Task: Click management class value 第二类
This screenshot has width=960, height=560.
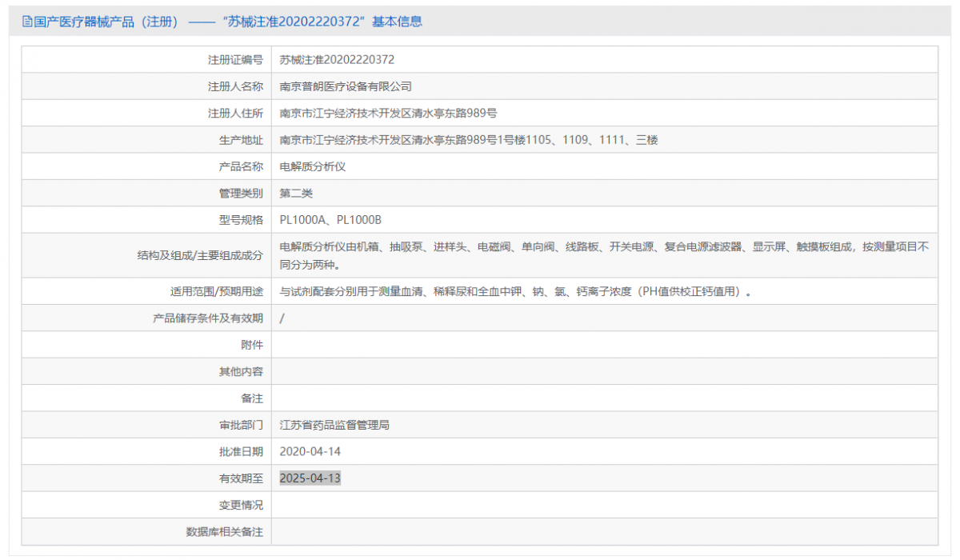Action: pos(296,194)
